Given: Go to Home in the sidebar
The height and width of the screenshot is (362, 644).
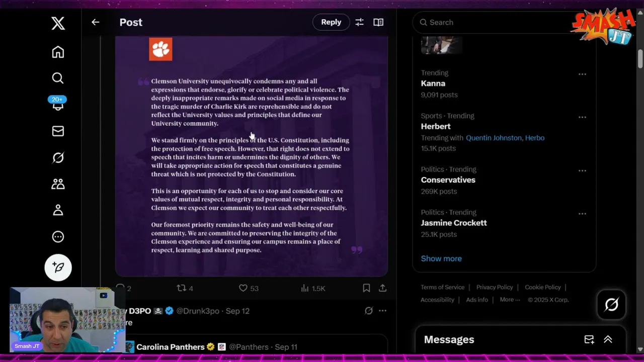Looking at the screenshot, I should tap(58, 52).
